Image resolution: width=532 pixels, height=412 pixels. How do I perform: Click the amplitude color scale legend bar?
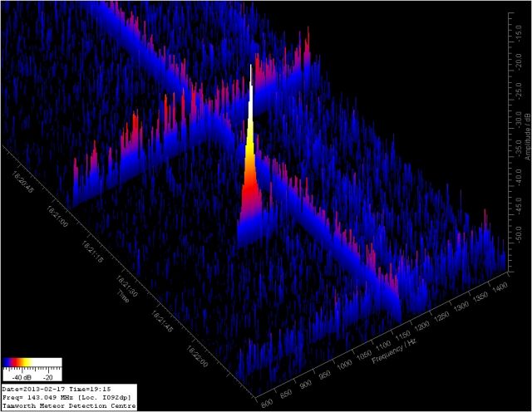click(x=32, y=362)
